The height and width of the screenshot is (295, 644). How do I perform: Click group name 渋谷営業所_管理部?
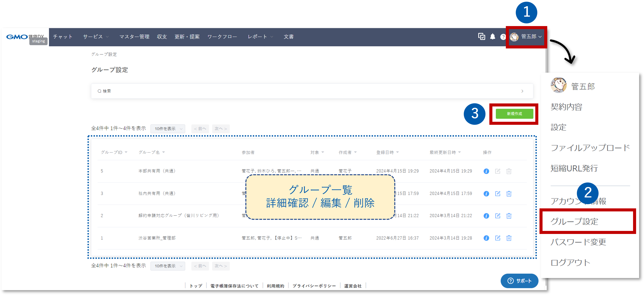pos(157,238)
